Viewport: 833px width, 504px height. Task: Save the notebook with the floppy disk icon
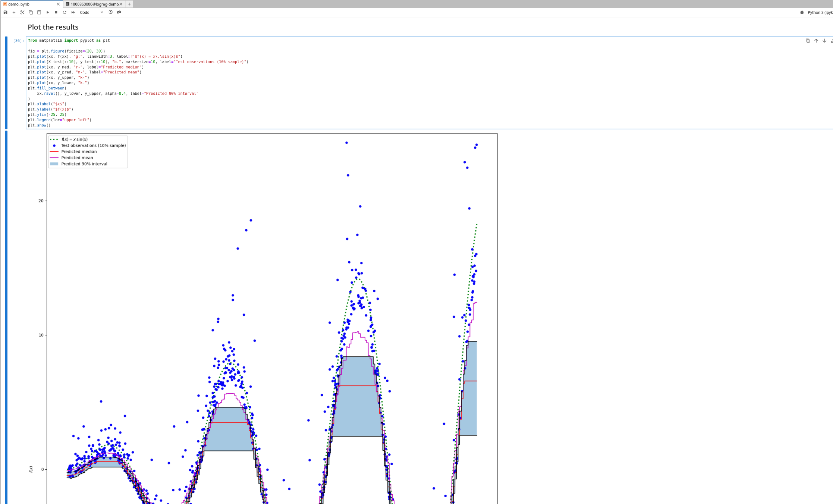(x=6, y=12)
